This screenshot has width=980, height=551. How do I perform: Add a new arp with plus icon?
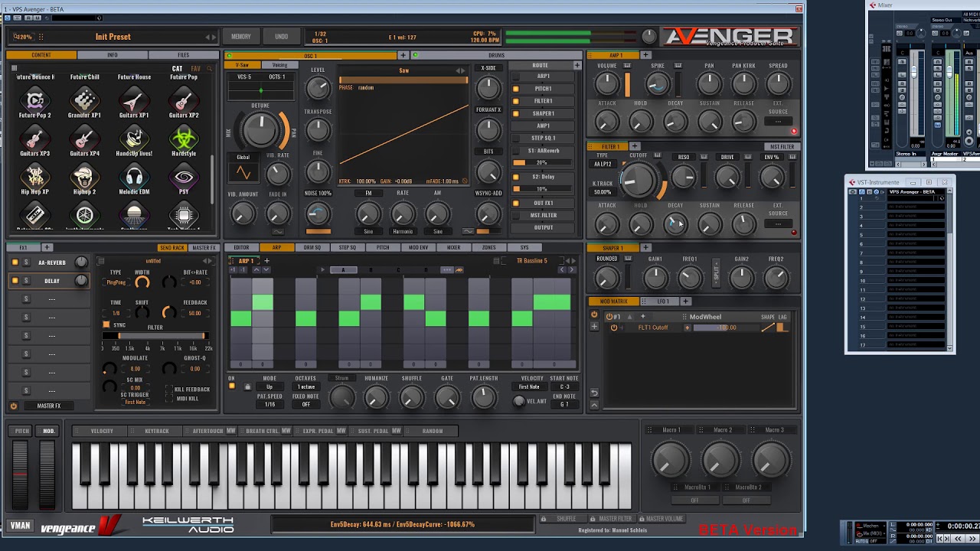[266, 261]
